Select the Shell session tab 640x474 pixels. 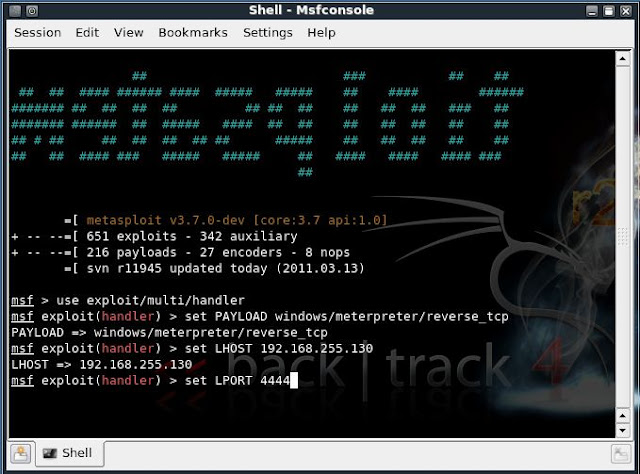click(x=69, y=453)
